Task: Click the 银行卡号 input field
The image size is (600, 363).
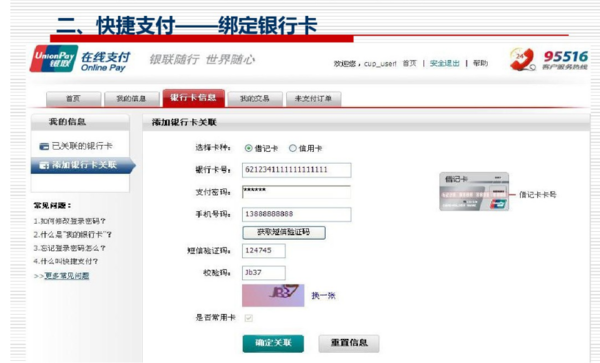Action: 297,170
